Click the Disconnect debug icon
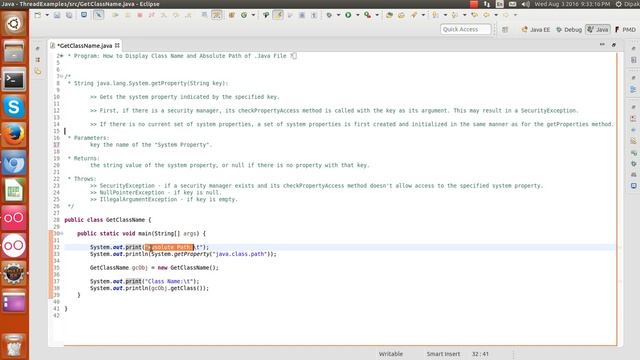Viewport: 640px width, 360px height. pos(152,15)
